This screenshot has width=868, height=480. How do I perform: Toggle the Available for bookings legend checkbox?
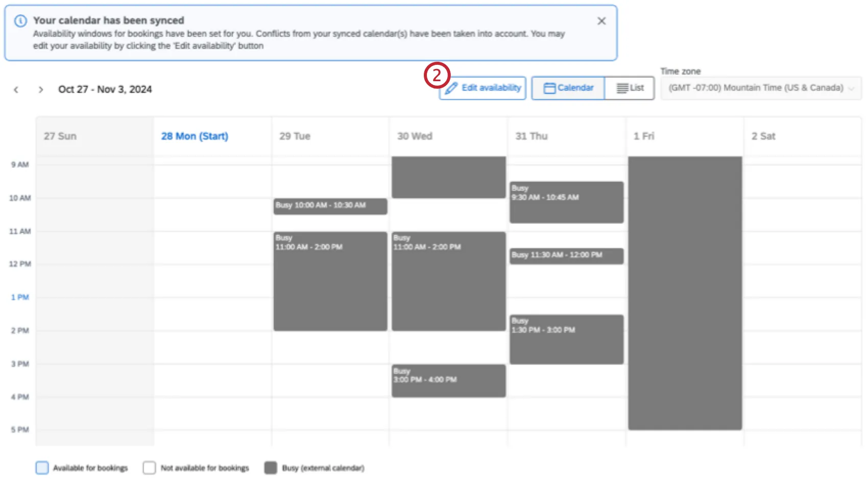(x=42, y=467)
